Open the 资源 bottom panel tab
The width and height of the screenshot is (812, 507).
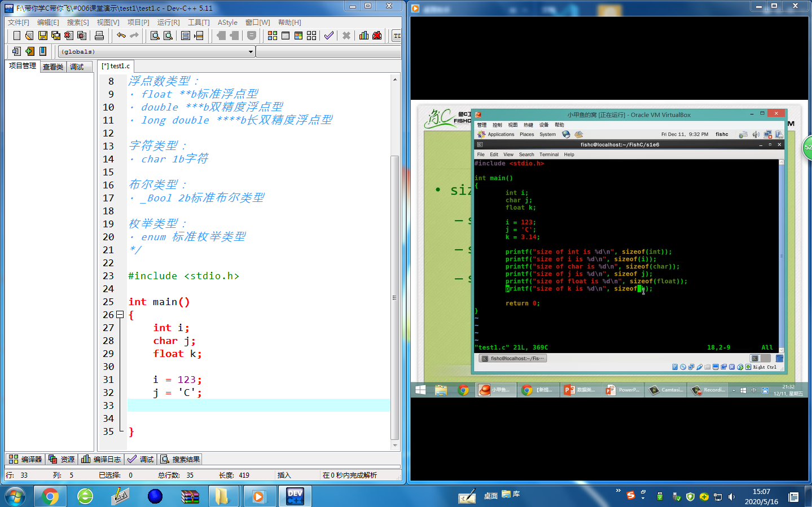(x=62, y=459)
